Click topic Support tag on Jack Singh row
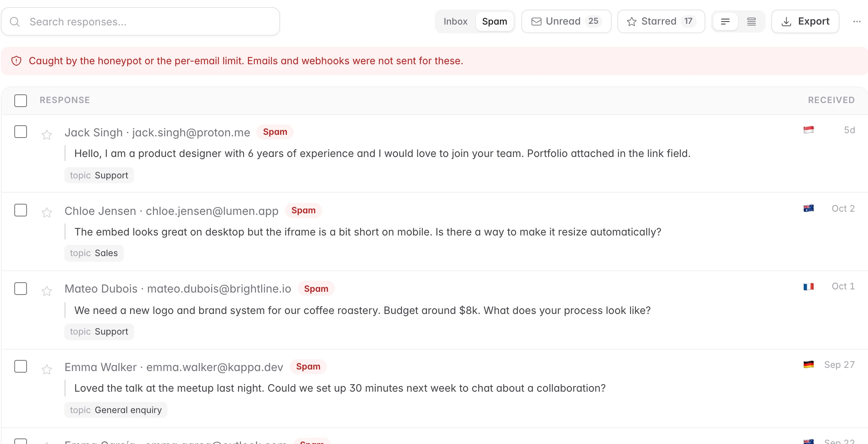 (x=99, y=175)
